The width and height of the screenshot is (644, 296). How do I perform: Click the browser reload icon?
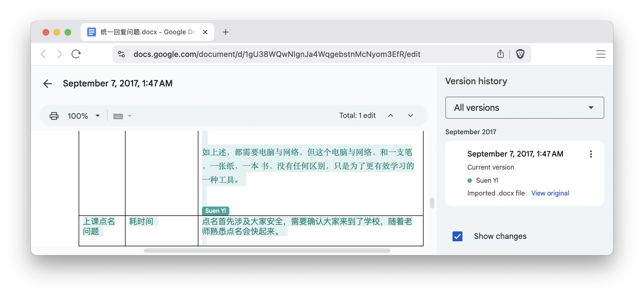(x=76, y=54)
